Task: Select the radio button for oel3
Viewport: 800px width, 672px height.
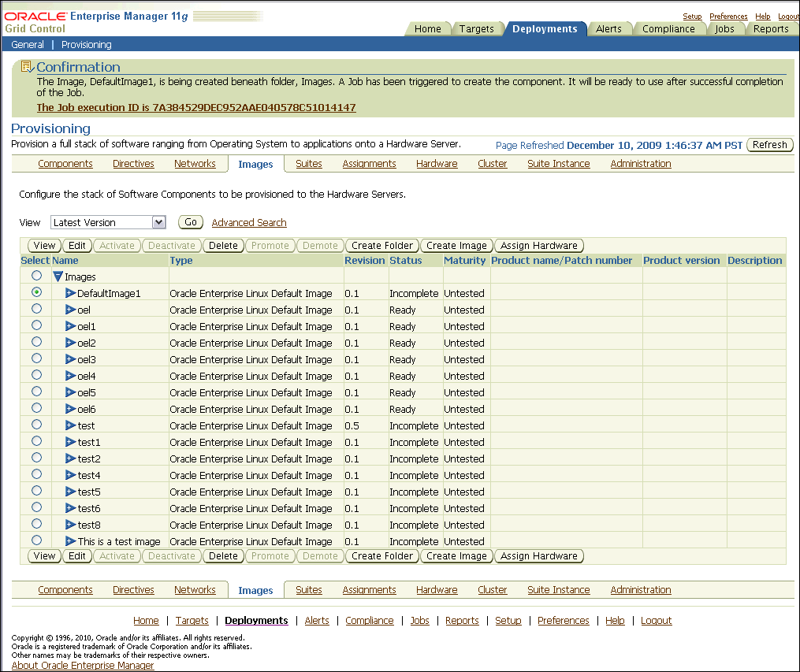Action: (36, 358)
